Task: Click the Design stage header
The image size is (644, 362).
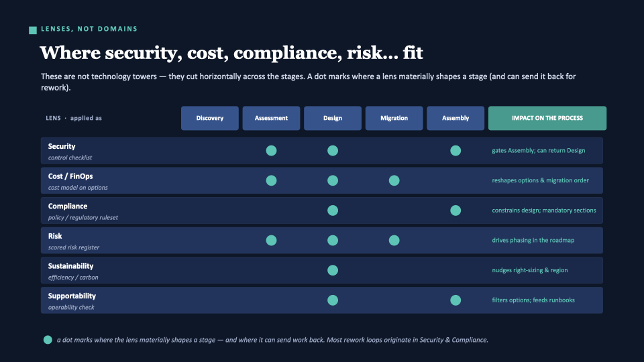Action: tap(333, 118)
